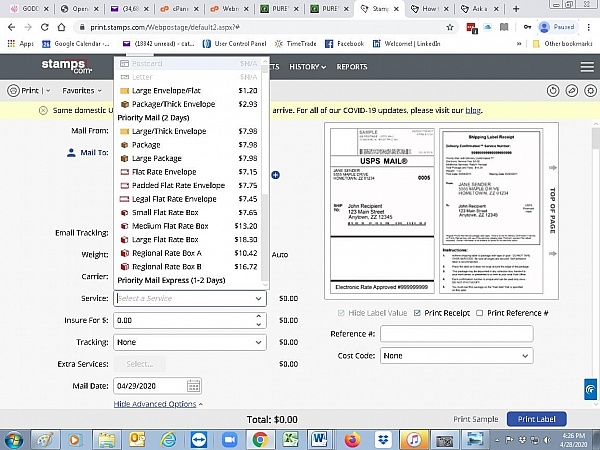Viewport: 600px width, 450px height.
Task: Click the calendar icon next to Mail Date
Action: click(194, 386)
